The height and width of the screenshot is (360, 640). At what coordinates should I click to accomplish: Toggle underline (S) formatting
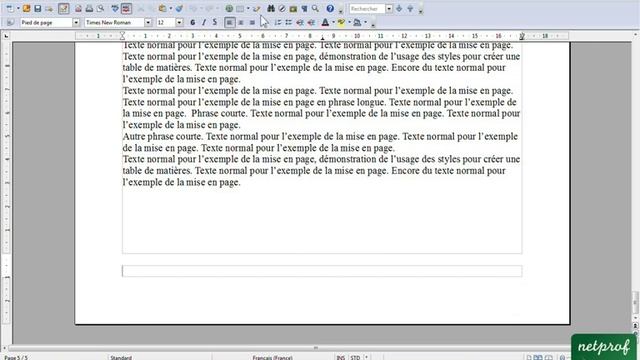(215, 22)
